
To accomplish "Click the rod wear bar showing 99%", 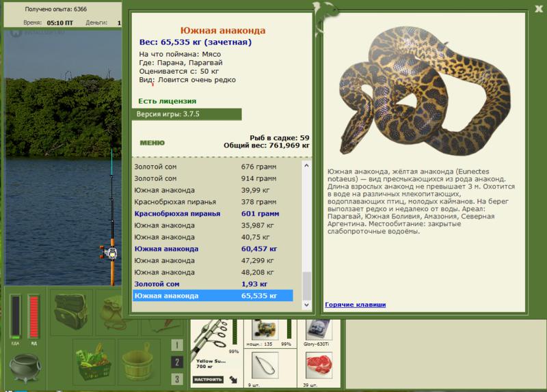I will click(235, 333).
